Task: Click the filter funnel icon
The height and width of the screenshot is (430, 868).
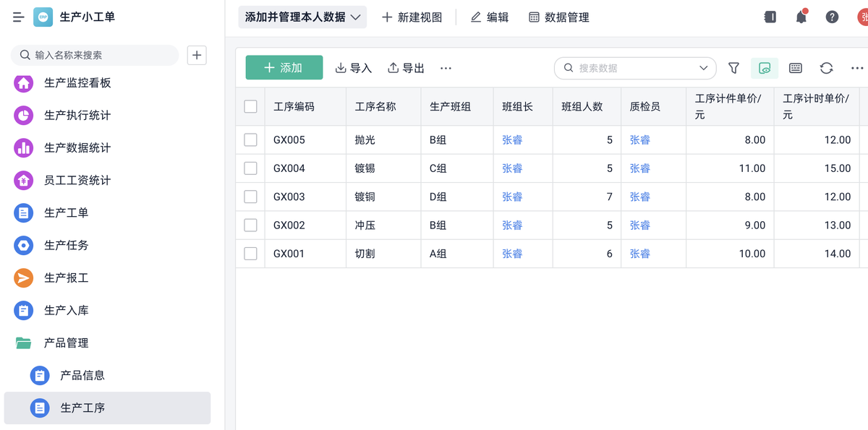Action: point(733,68)
